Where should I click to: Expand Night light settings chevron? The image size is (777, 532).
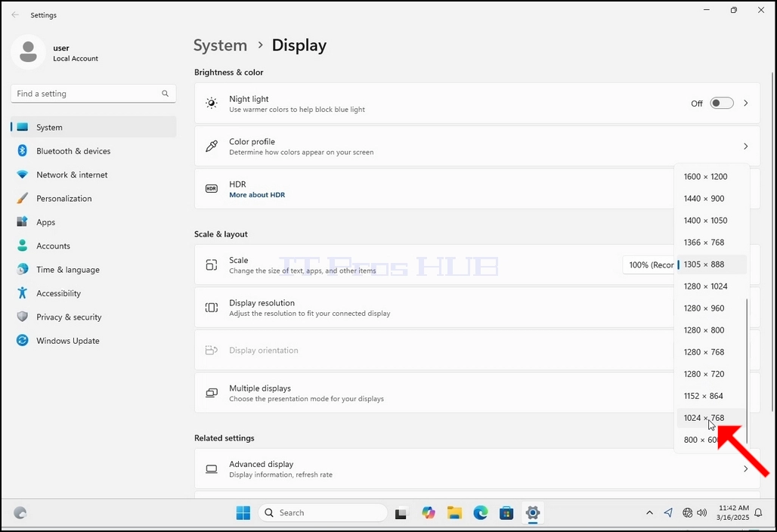tap(746, 103)
